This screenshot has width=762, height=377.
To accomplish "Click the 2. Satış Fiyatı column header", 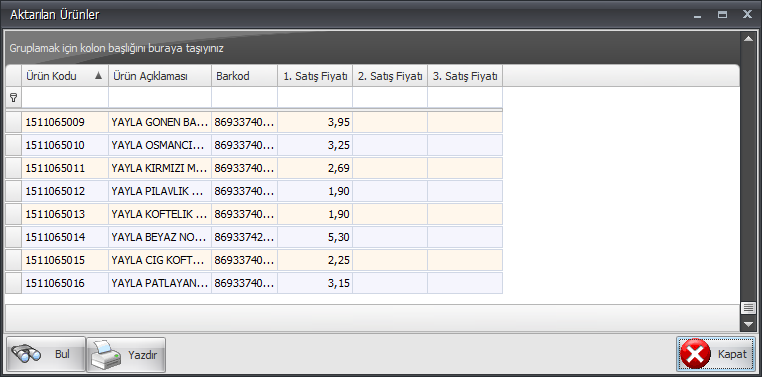I will click(x=390, y=76).
